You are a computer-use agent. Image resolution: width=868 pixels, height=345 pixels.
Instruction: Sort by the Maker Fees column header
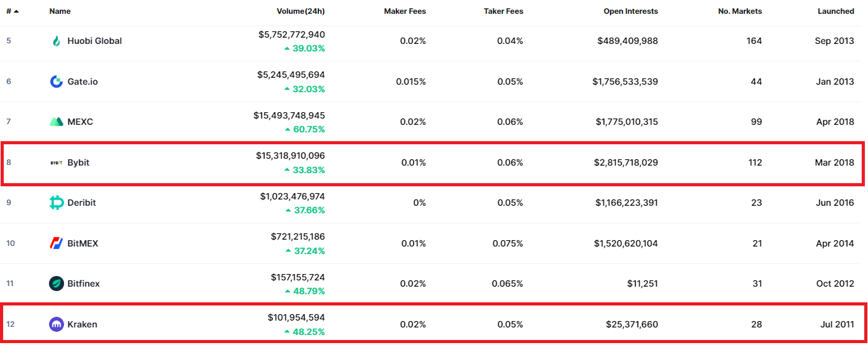coord(405,11)
